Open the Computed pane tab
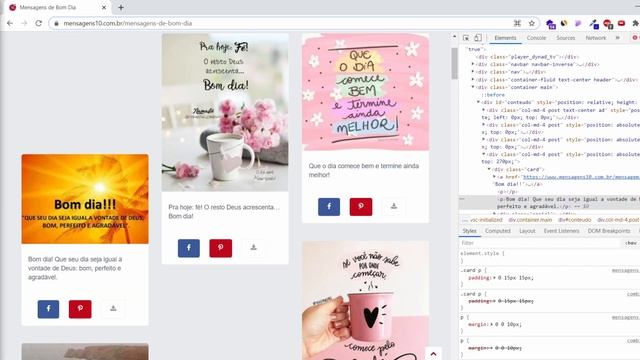This screenshot has height=360, width=640. click(498, 231)
